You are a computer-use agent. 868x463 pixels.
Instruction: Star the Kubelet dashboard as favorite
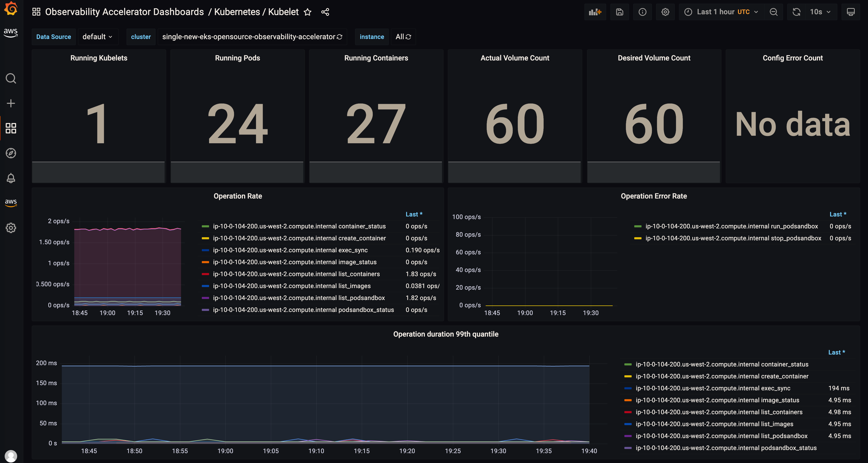pyautogui.click(x=307, y=12)
